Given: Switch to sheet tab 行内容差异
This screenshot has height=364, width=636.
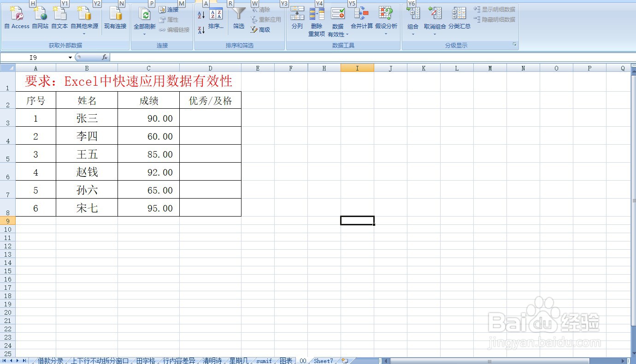Looking at the screenshot, I should [179, 361].
